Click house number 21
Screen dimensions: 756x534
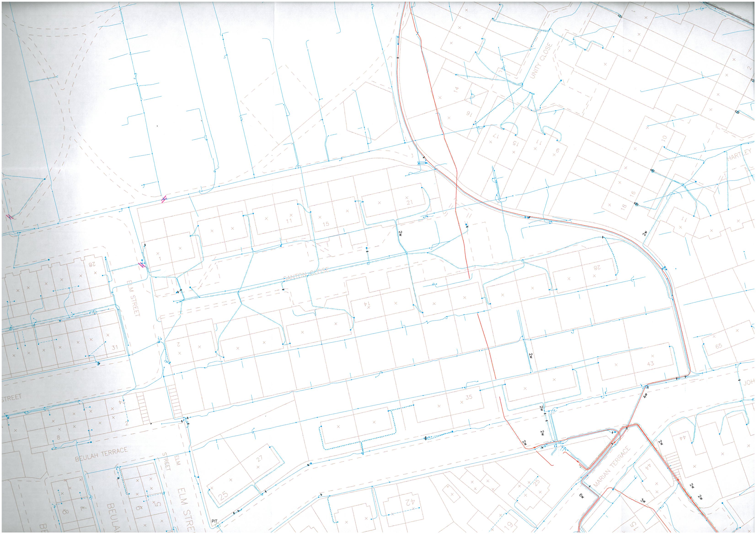410,202
